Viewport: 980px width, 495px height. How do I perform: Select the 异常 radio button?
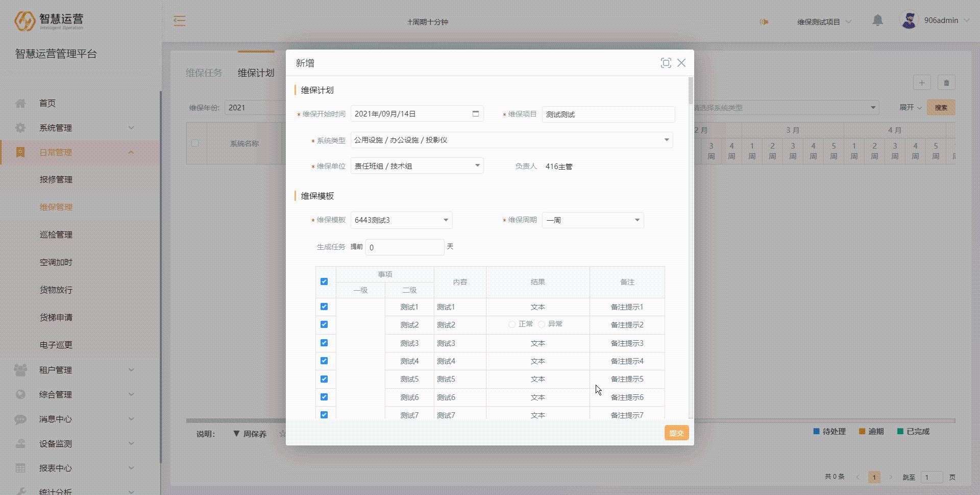click(x=542, y=324)
